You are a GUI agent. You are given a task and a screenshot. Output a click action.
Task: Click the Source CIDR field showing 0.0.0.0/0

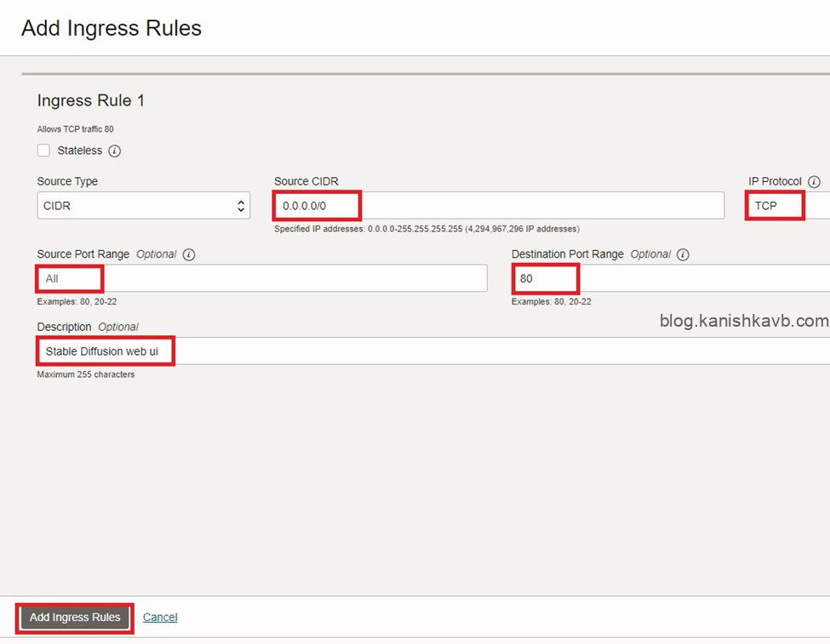498,205
